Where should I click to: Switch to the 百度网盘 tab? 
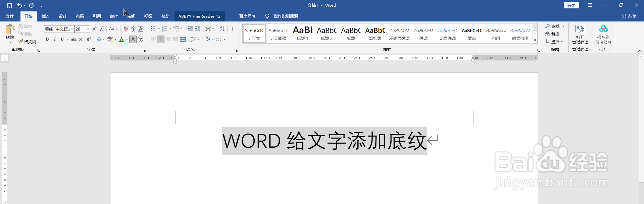[x=247, y=16]
